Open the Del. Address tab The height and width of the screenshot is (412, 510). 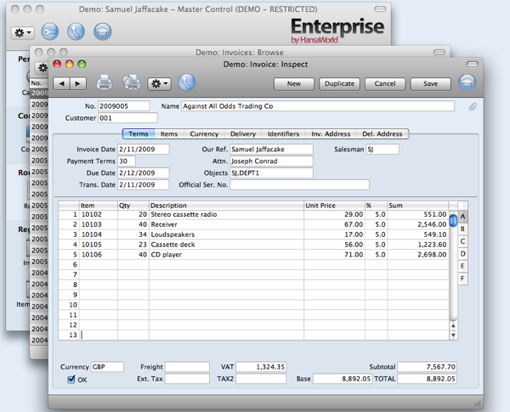(x=382, y=134)
